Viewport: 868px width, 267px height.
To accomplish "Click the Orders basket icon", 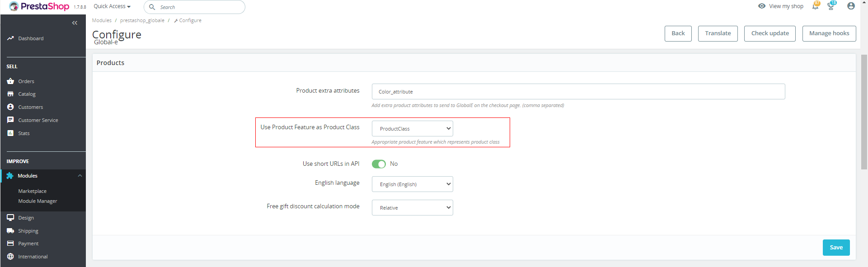I will pyautogui.click(x=10, y=81).
